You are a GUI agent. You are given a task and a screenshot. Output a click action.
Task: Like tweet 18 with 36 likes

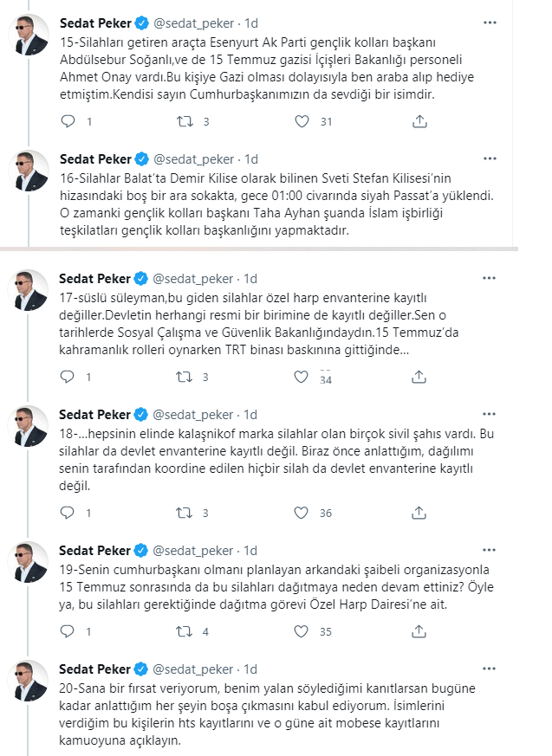point(301,513)
